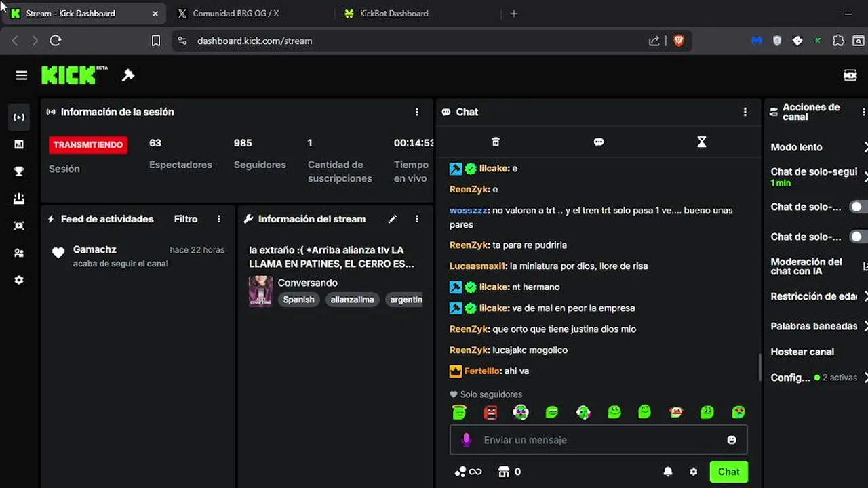
Task: Click the TRANSMITIENDO status badge
Action: [x=88, y=144]
